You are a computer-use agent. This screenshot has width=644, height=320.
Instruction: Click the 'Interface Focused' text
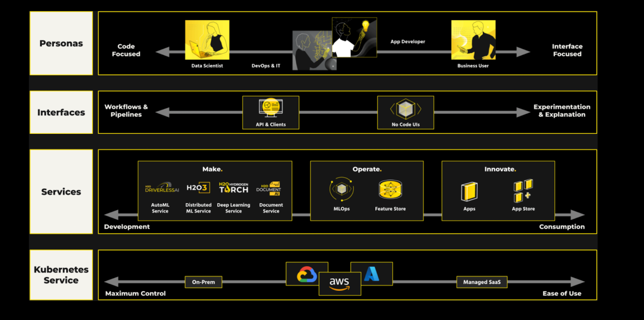[x=567, y=50]
